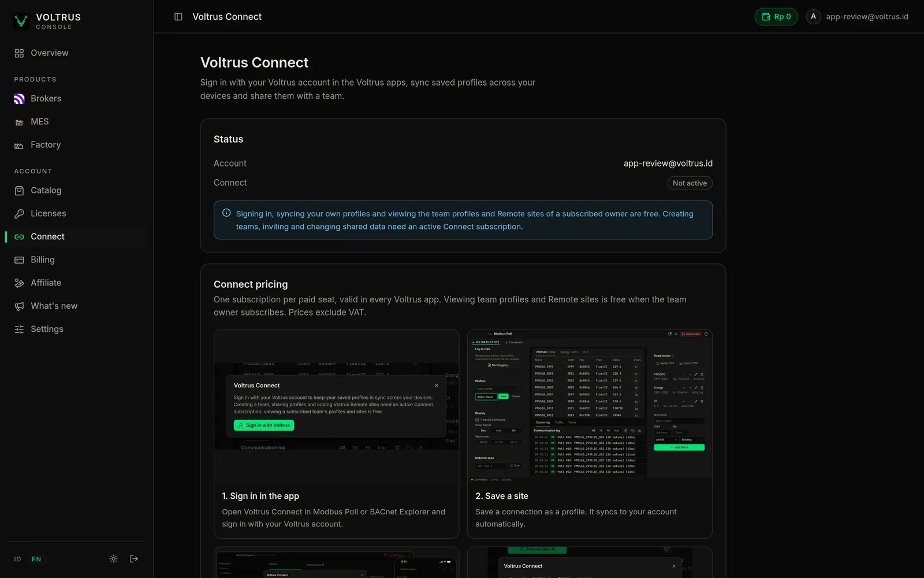Screen dimensions: 924x578
Task: Open Brokers in the sidebar
Action: pyautogui.click(x=76, y=99)
